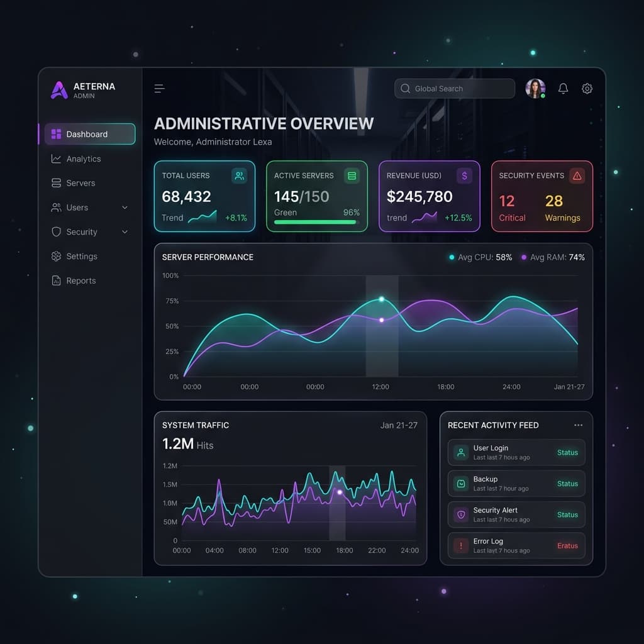Toggle the Avg CPU legend item

pos(480,257)
